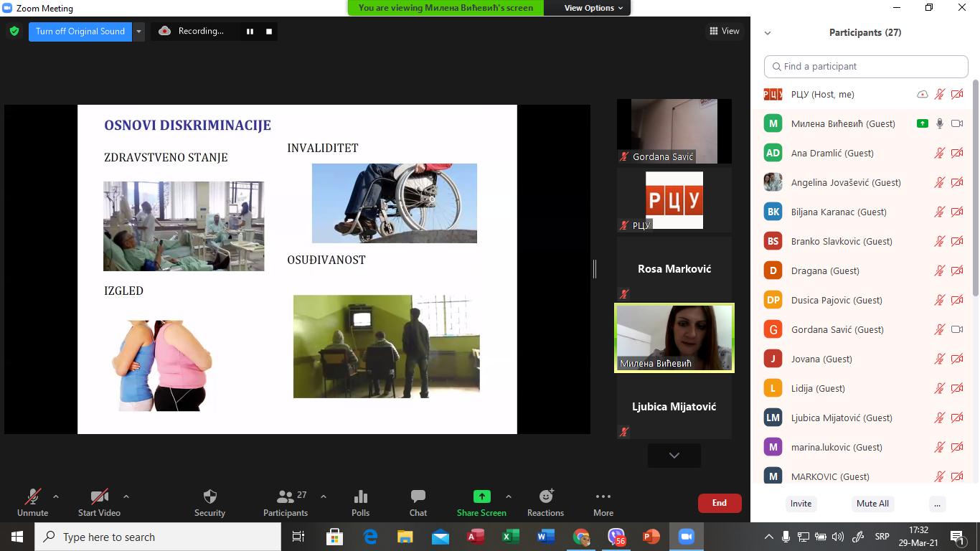Click the encryption green shield icon

click(x=14, y=32)
